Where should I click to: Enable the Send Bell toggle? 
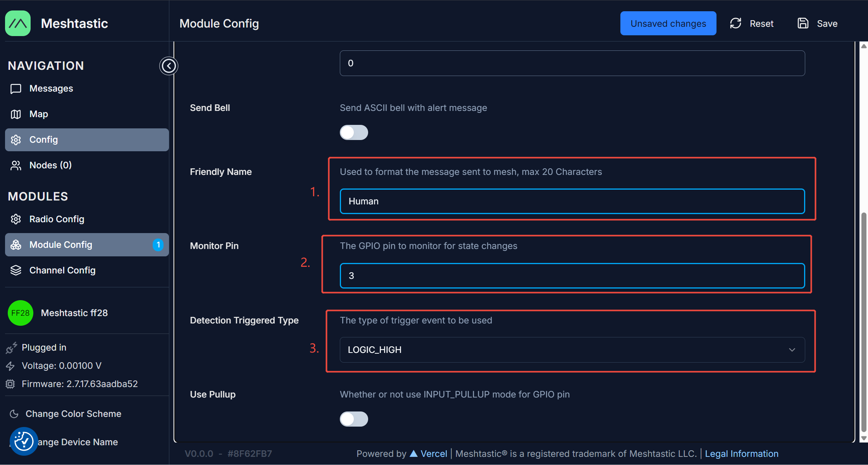point(354,132)
